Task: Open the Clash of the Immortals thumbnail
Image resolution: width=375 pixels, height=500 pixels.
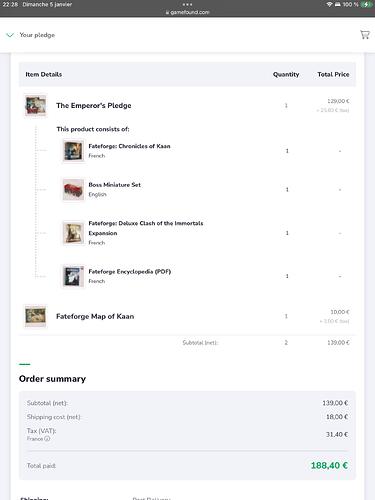Action: 73,233
